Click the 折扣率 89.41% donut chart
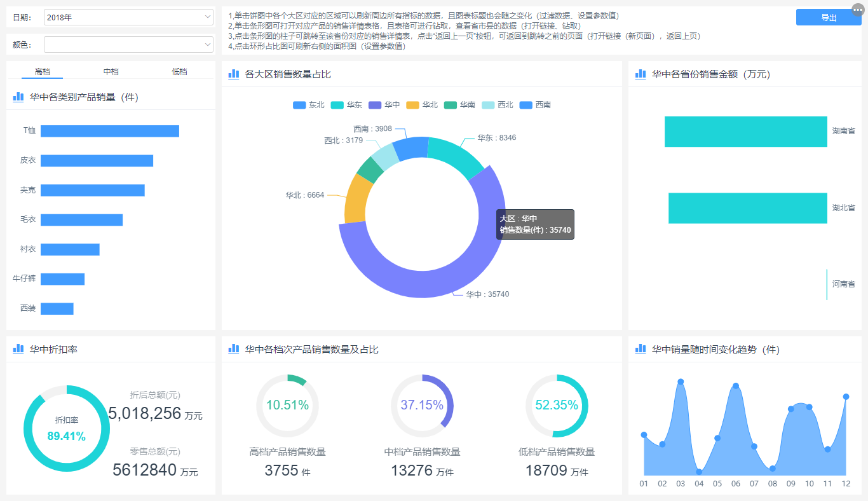The width and height of the screenshot is (868, 501). (x=67, y=428)
